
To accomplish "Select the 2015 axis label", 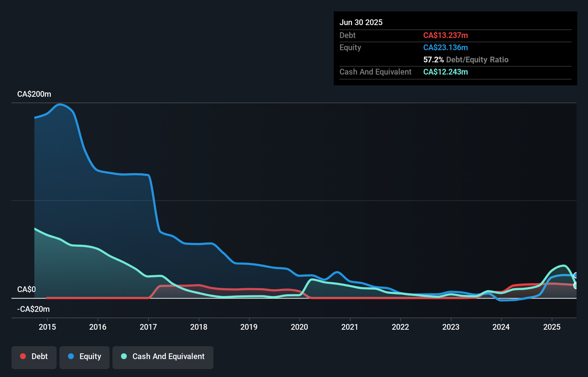I will (x=47, y=327).
